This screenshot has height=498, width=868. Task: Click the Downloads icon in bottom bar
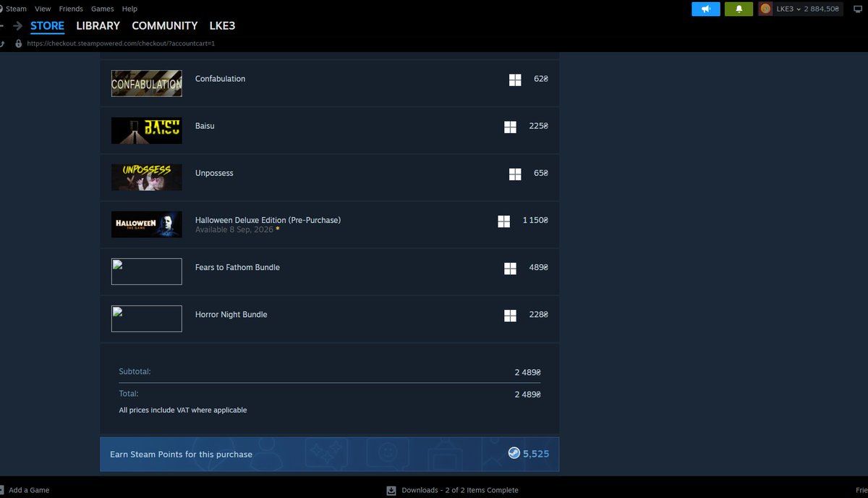391,490
